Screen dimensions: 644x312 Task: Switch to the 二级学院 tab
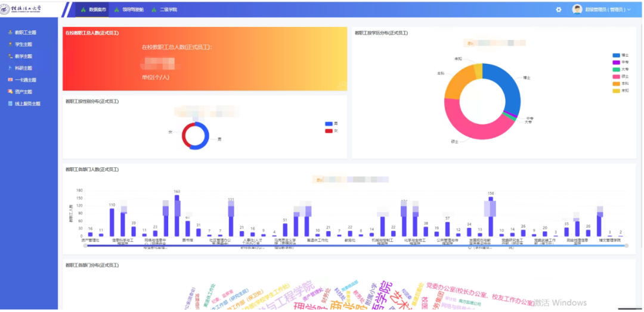[165, 10]
